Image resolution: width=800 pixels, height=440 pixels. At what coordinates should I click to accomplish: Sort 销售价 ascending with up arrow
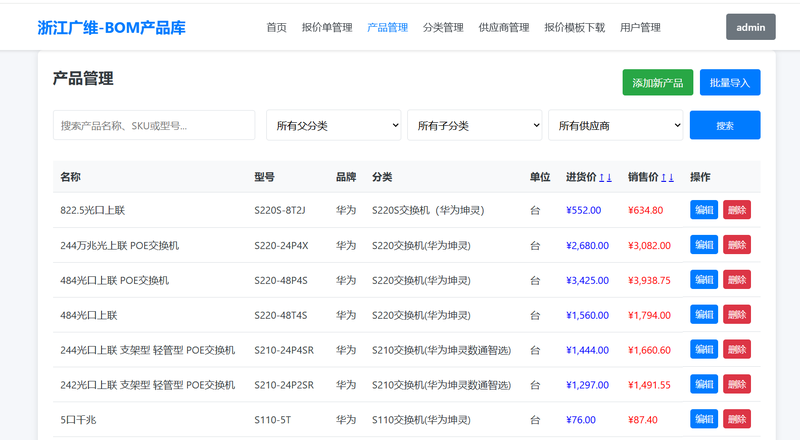[x=663, y=177]
